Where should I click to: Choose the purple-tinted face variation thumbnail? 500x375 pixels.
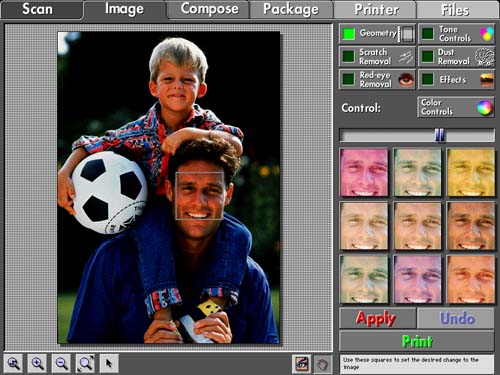417,279
